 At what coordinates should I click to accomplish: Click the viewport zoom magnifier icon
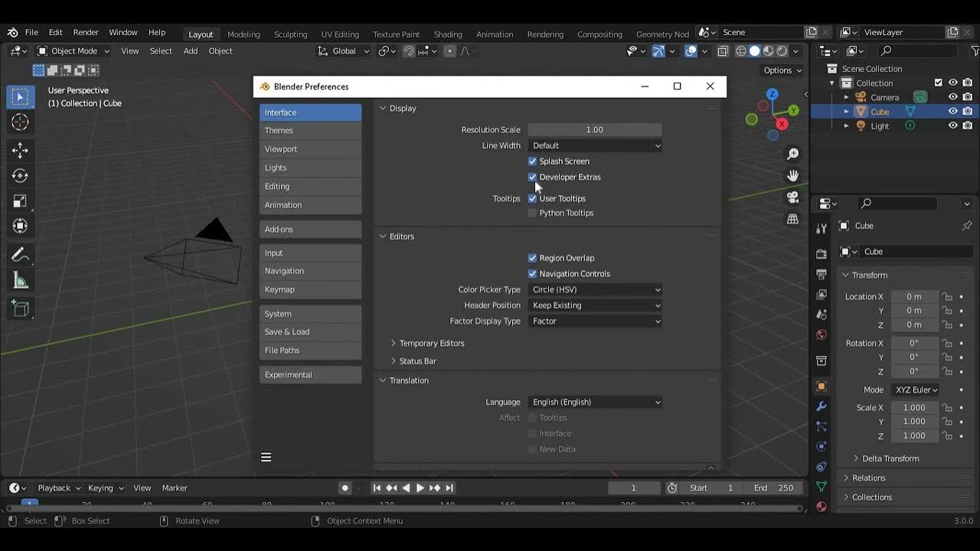coord(793,154)
